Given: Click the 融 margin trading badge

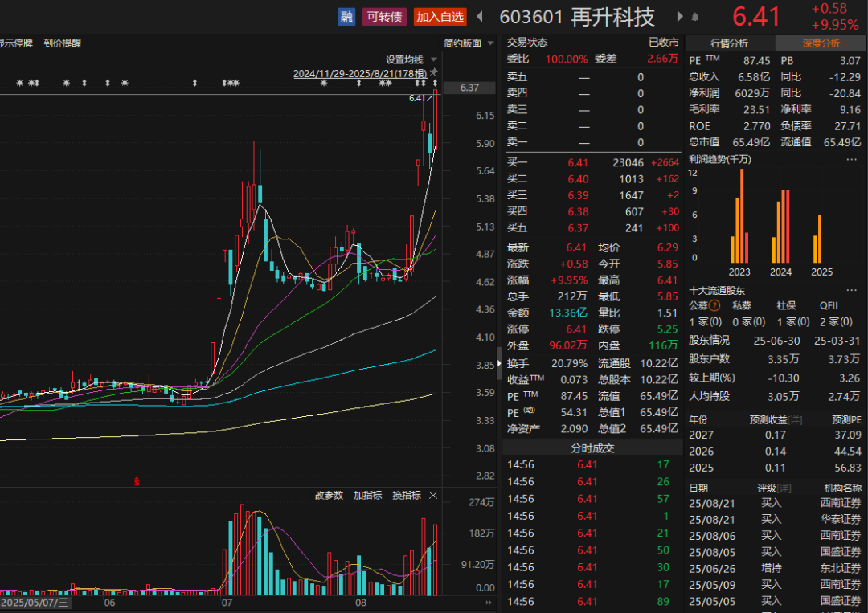Looking at the screenshot, I should click(346, 16).
